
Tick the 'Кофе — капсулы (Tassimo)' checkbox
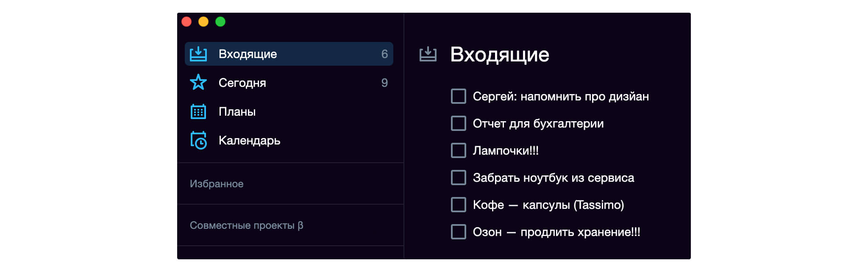tap(458, 205)
